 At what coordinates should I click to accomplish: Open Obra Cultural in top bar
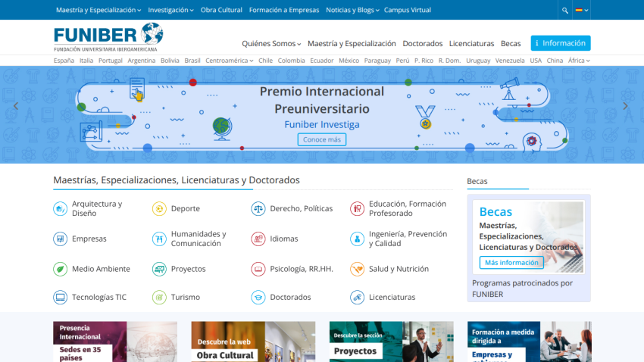221,10
